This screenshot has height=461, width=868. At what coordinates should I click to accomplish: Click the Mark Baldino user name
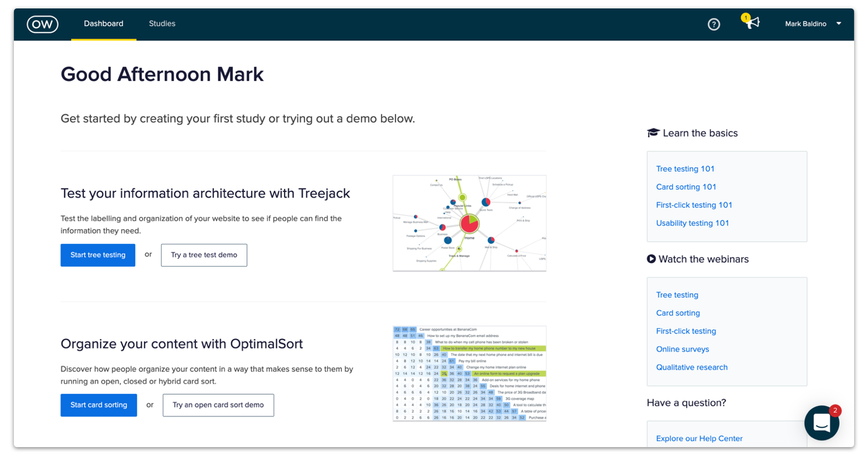805,24
